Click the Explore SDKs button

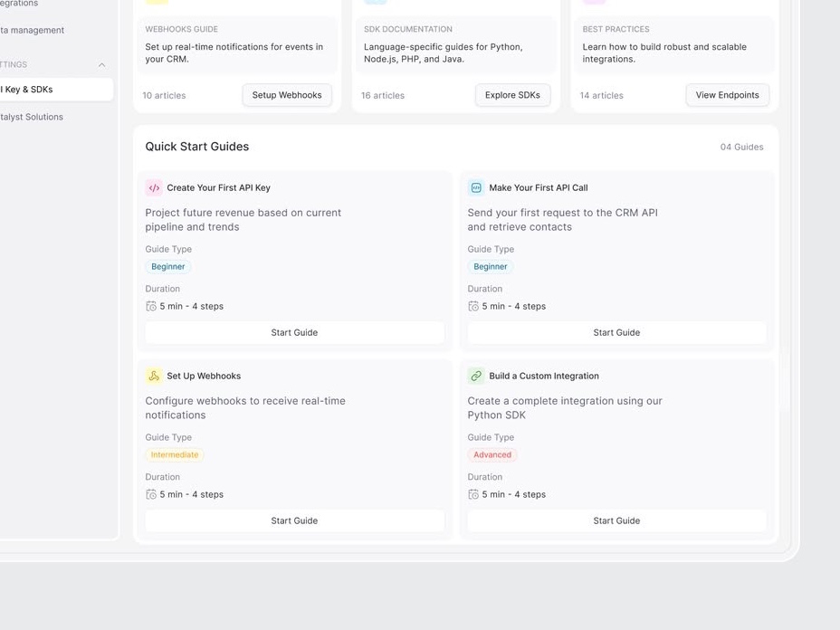coord(512,95)
